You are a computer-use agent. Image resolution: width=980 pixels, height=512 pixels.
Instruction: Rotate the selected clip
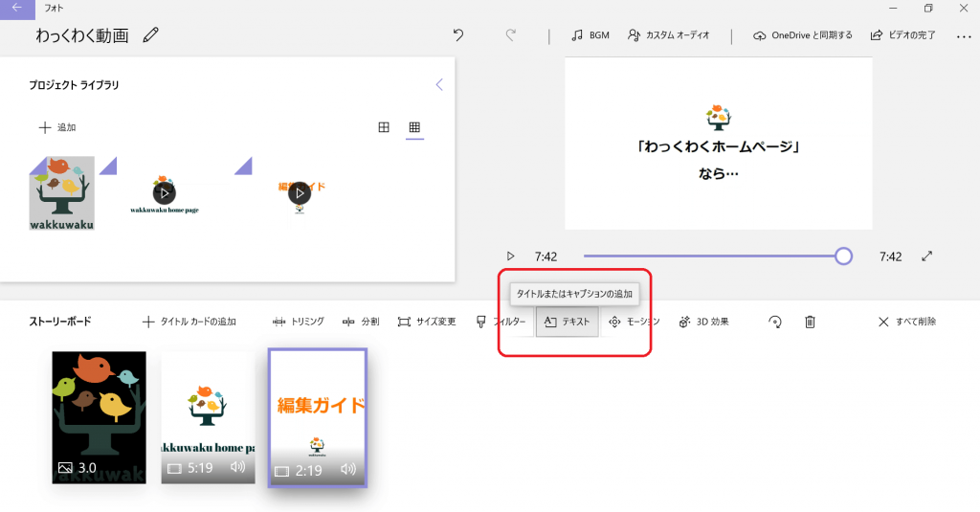[775, 322]
